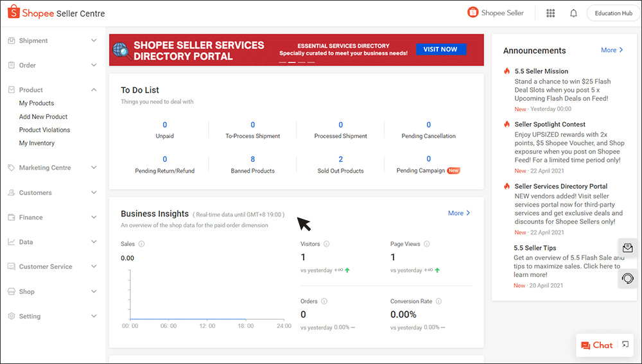
Task: Open Seller Services Directory Portal announcement
Action: click(x=561, y=186)
